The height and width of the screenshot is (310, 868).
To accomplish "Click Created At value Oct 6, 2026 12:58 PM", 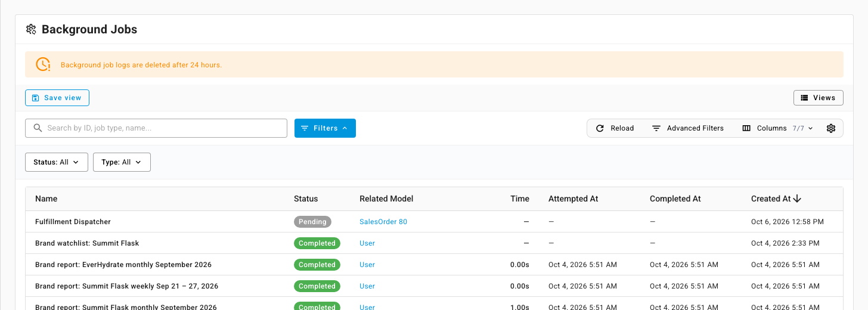I will tap(788, 222).
